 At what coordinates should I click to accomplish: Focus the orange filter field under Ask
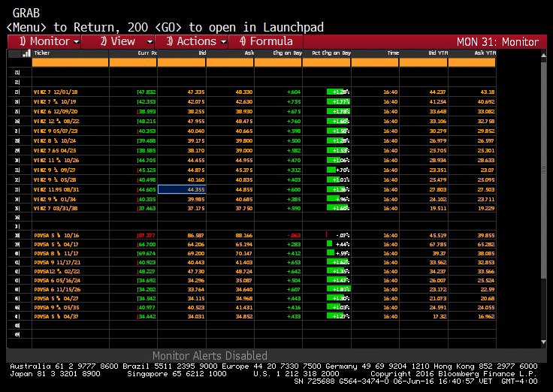click(x=230, y=62)
